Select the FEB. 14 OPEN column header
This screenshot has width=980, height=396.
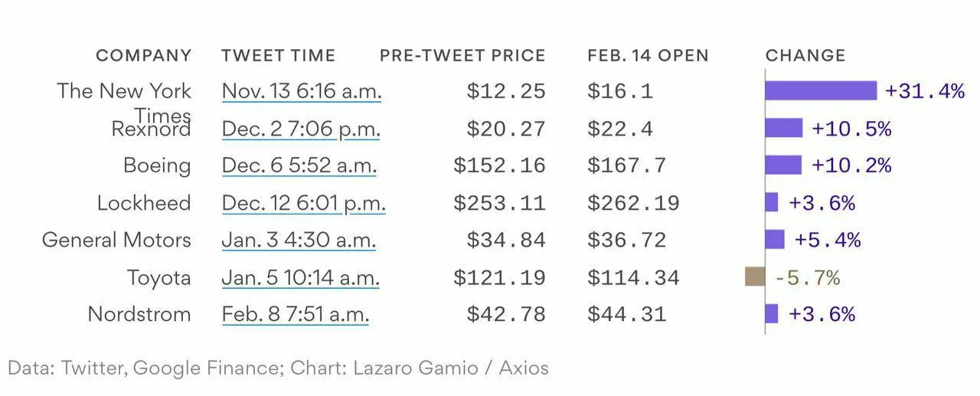(x=648, y=56)
